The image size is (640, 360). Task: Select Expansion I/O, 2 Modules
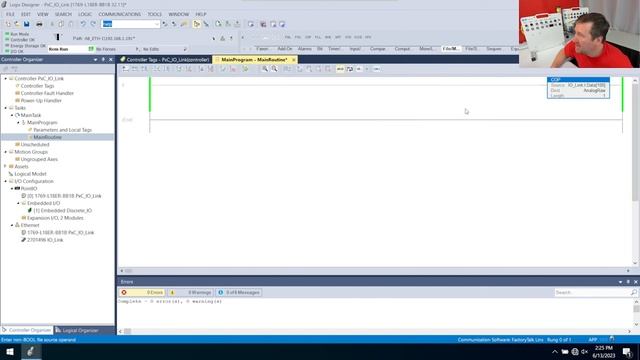click(55, 218)
